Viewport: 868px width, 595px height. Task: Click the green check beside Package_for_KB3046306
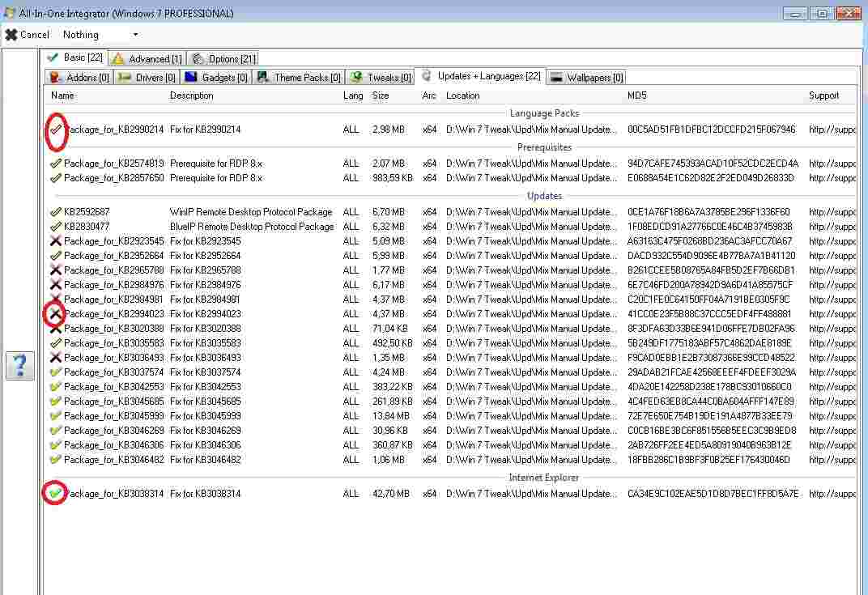pos(55,445)
